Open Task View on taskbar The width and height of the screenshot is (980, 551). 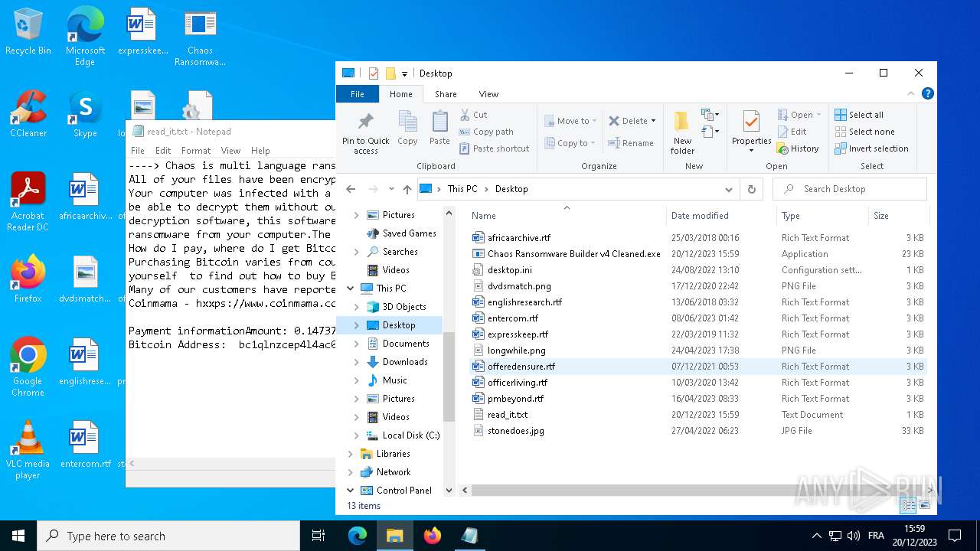[319, 536]
